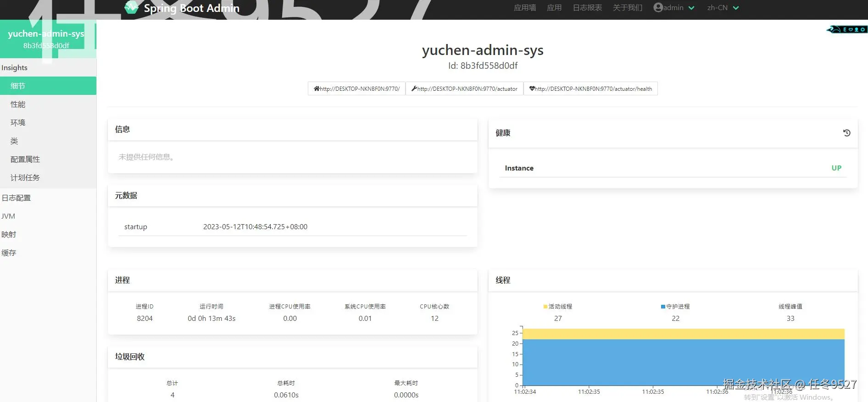Click the 垃圾回收 card header
This screenshot has width=868, height=402.
[293, 357]
